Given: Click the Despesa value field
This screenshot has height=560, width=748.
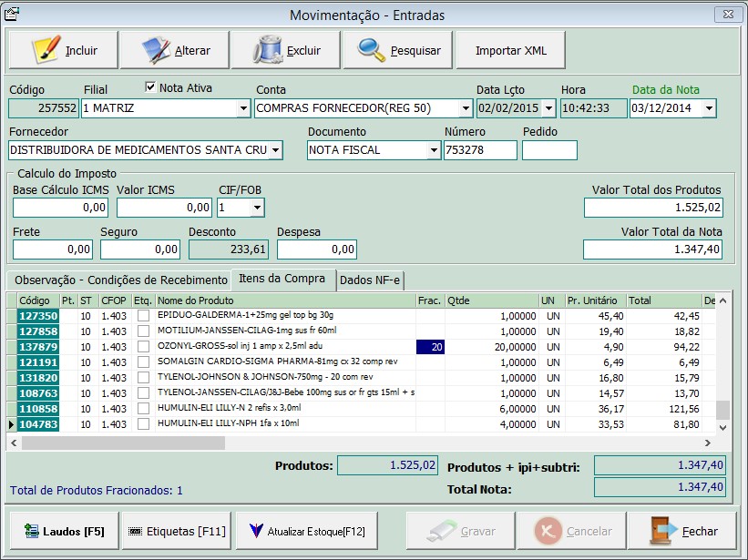Looking at the screenshot, I should (x=317, y=249).
